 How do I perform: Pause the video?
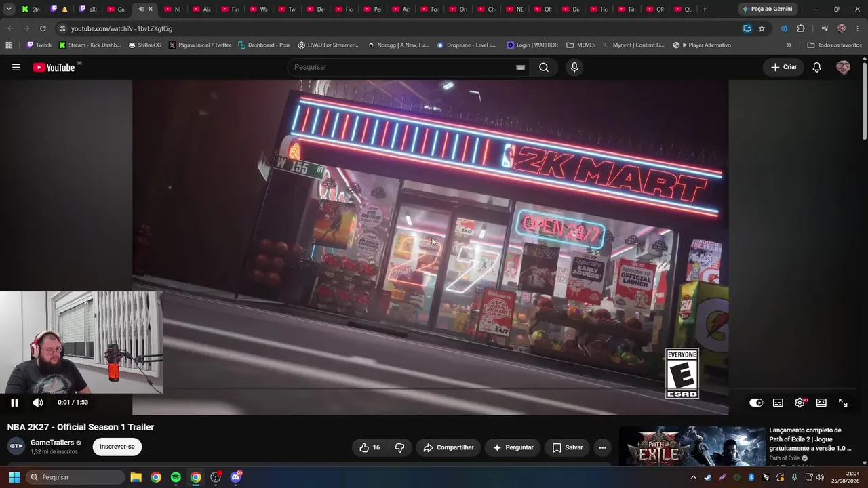(x=14, y=402)
